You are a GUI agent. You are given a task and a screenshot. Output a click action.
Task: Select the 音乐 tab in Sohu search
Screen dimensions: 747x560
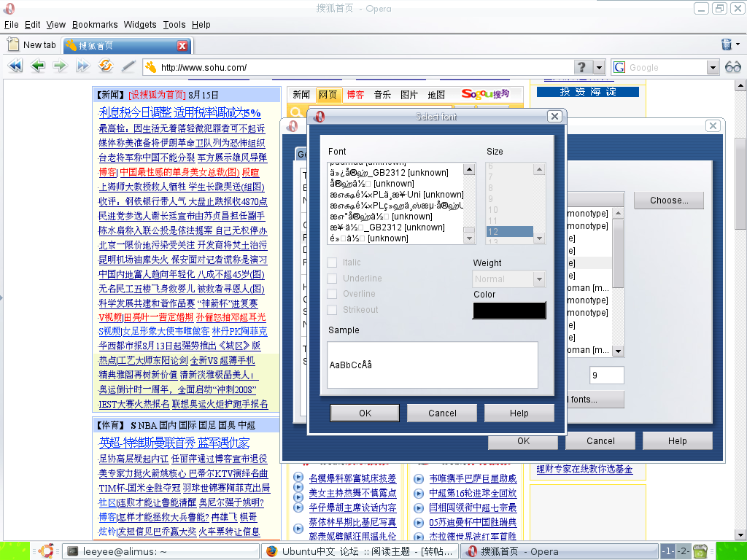click(382, 95)
